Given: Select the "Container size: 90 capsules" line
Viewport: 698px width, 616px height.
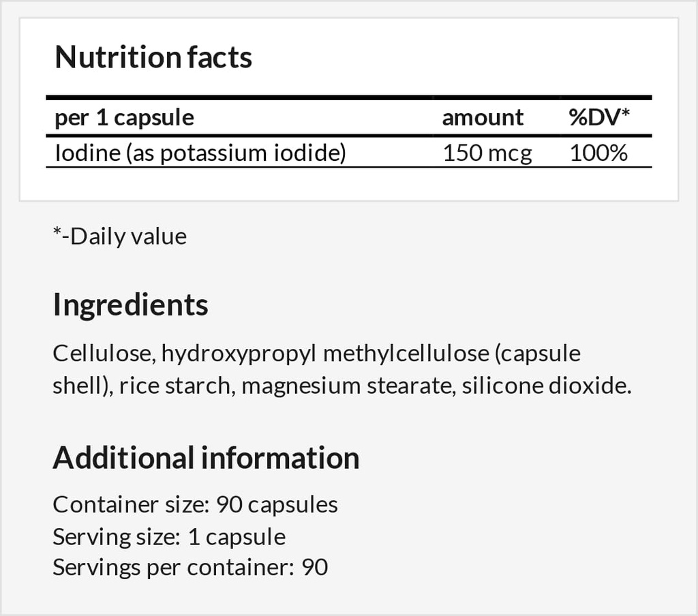Looking at the screenshot, I should (195, 505).
